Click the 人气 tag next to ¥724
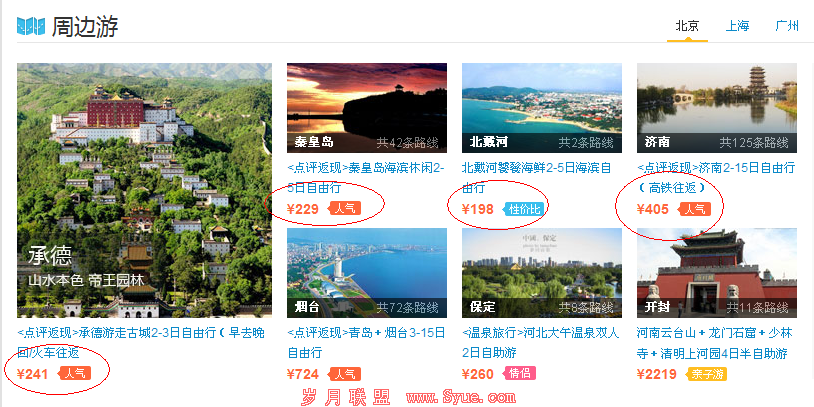Viewport: 814px width, 407px height. point(345,374)
